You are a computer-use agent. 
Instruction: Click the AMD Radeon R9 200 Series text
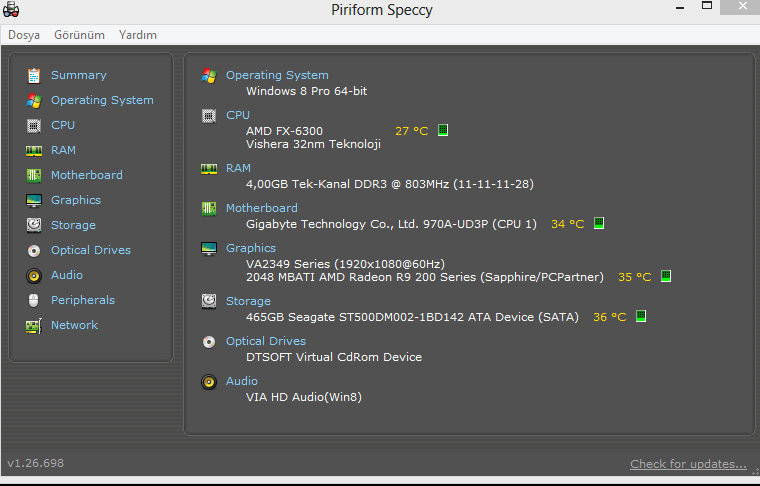[425, 278]
